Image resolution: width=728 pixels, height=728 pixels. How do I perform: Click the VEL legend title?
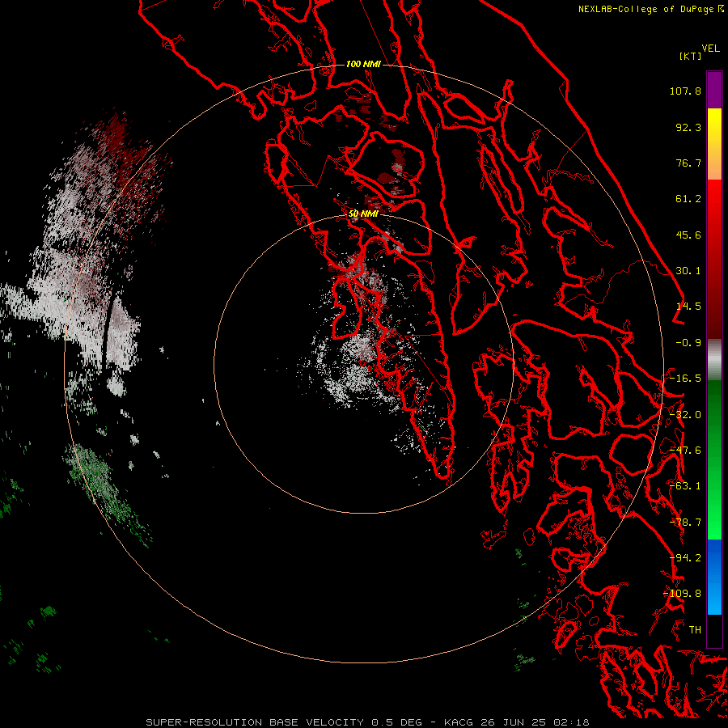710,49
